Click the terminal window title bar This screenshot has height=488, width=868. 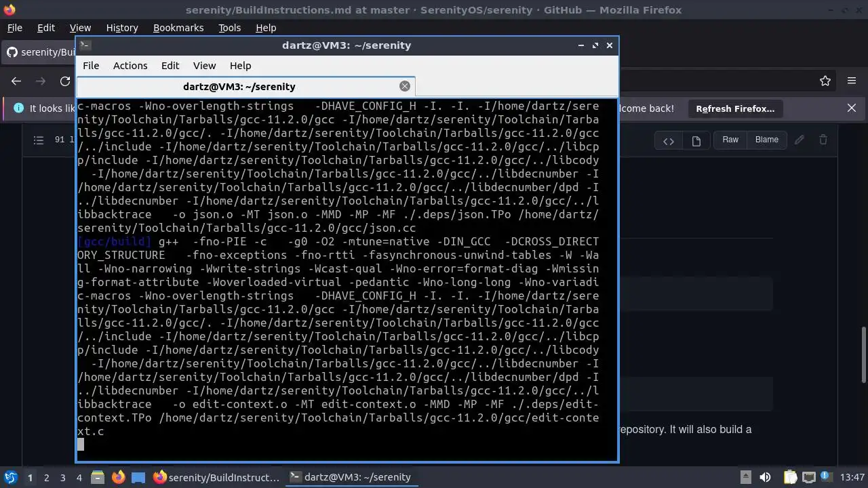(347, 45)
